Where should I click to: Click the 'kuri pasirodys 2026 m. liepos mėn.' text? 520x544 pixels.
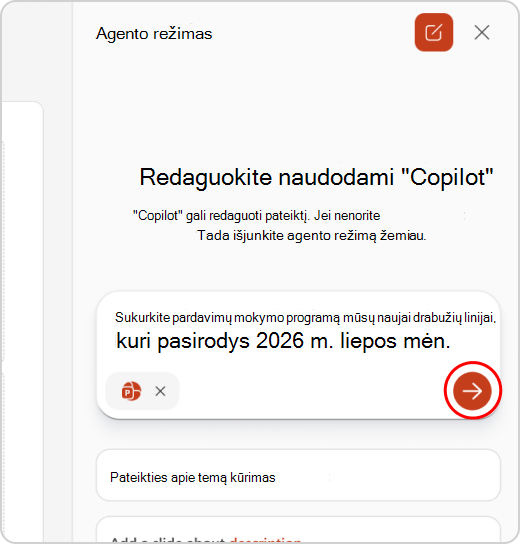click(283, 341)
